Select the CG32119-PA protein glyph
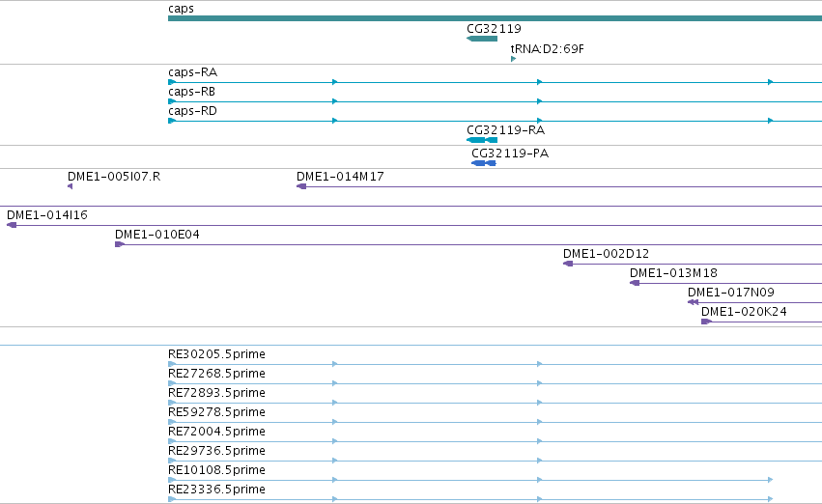822x504 pixels. click(483, 163)
